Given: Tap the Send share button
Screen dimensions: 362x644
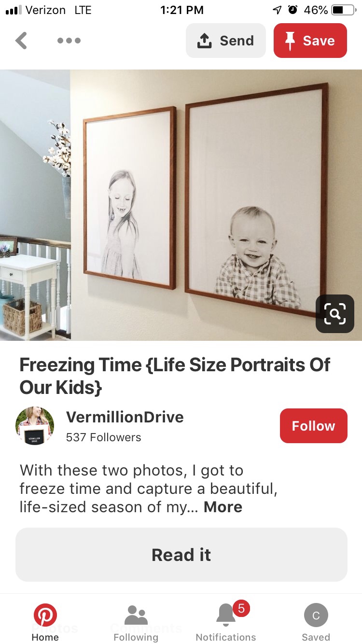Looking at the screenshot, I should (x=226, y=41).
